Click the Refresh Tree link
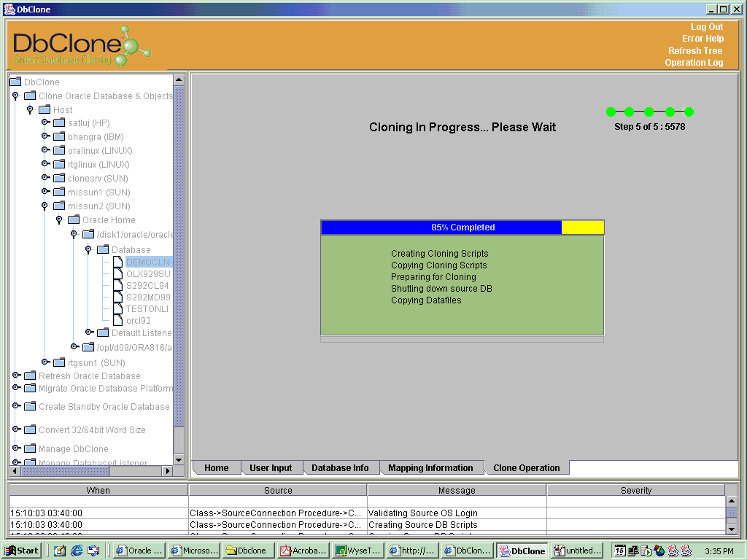Image resolution: width=747 pixels, height=560 pixels. (x=695, y=50)
